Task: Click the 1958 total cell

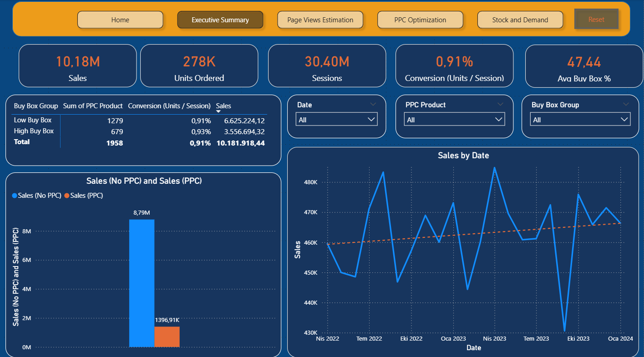Action: [115, 143]
